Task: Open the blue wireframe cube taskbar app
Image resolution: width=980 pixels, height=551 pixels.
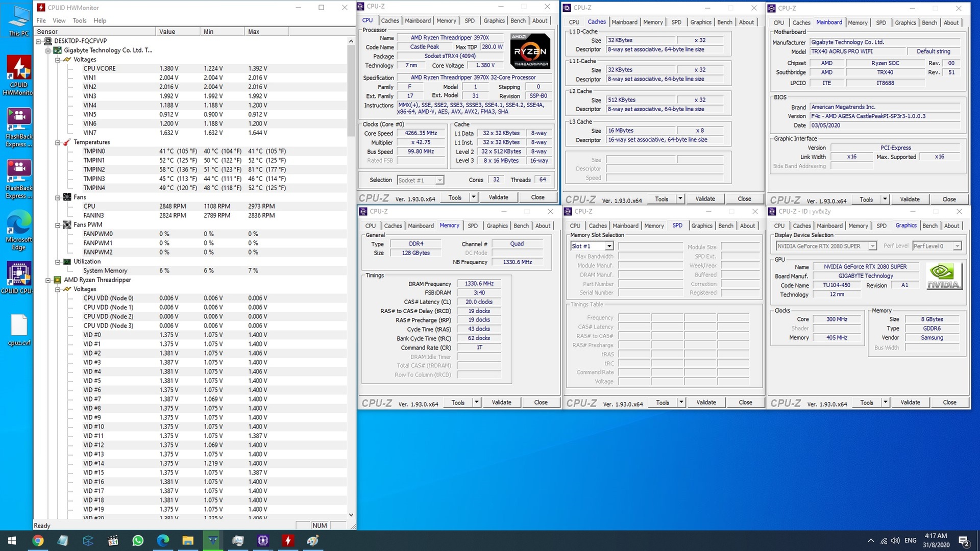Action: [x=88, y=541]
